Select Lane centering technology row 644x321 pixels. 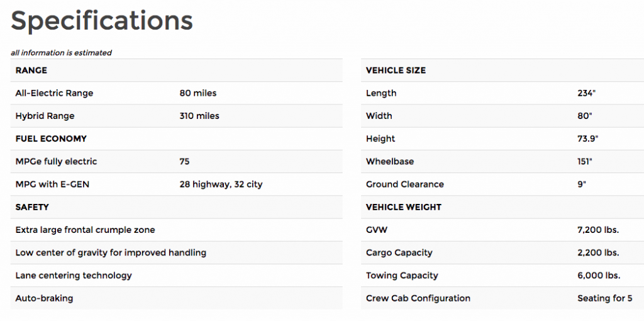(177, 276)
